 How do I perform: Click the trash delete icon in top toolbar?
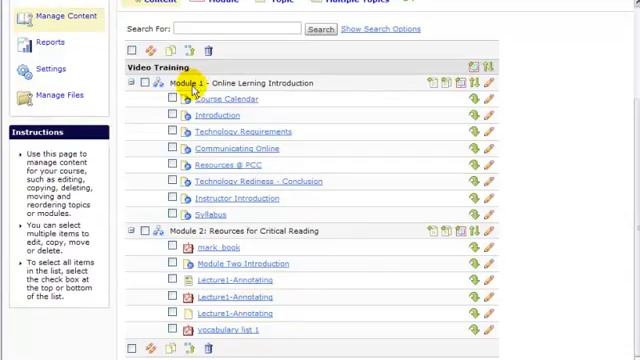click(209, 51)
